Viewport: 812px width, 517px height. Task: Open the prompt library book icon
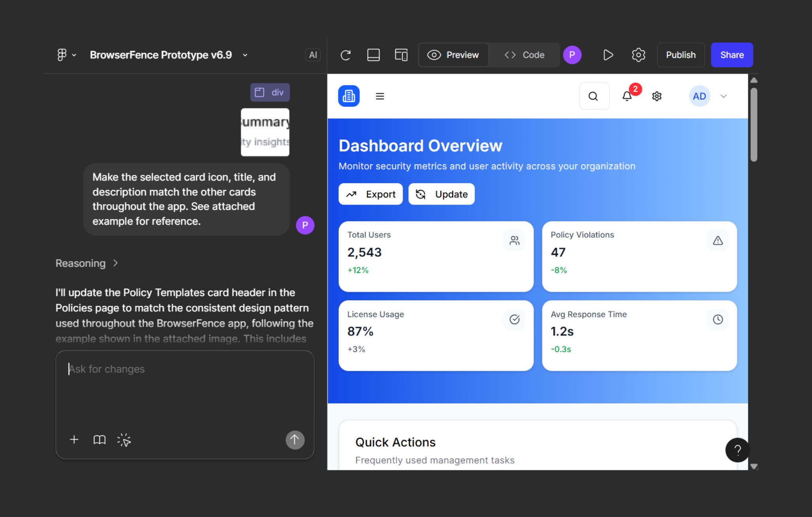click(99, 440)
